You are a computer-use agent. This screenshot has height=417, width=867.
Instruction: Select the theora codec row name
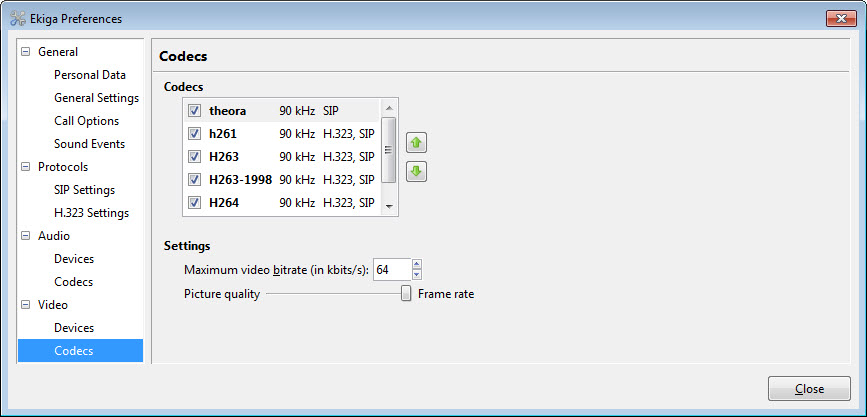point(227,111)
